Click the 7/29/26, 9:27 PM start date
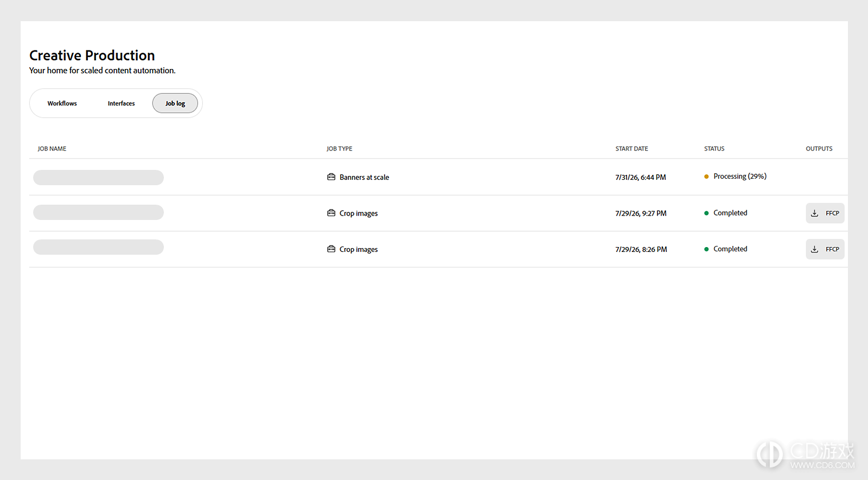Screen dimensions: 868x480 coord(641,213)
